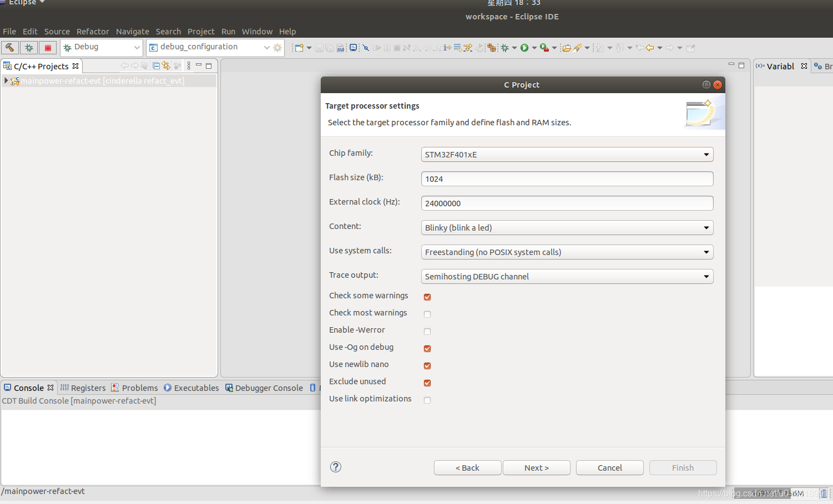This screenshot has height=504, width=833.
Task: Click the Search flashlight toolbar icon
Action: tap(578, 48)
